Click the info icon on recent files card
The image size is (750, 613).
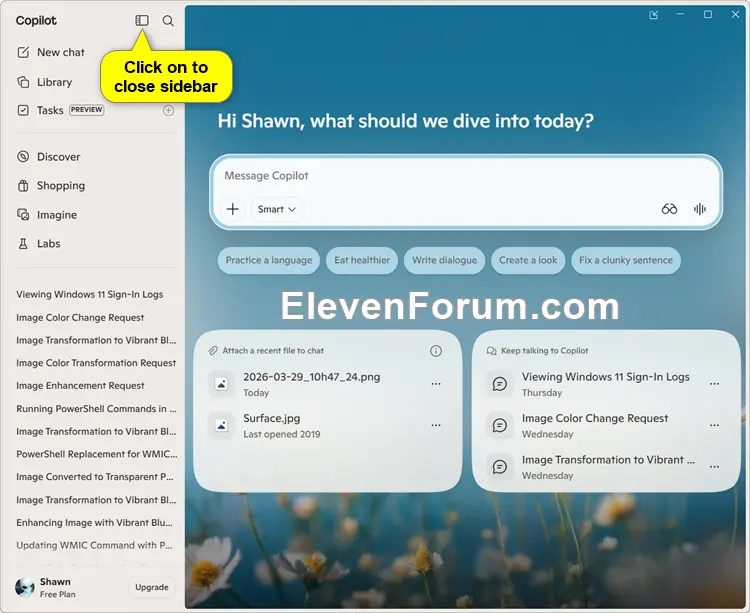pos(436,351)
